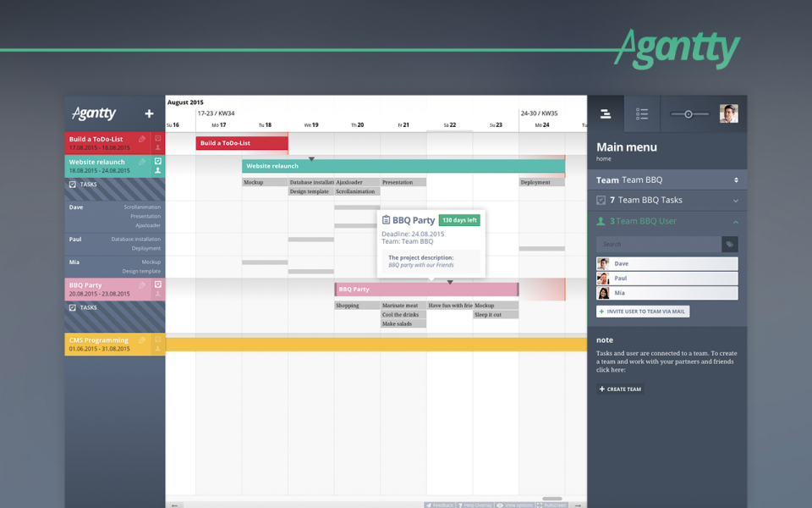
Task: Open the tasks checklist icon on Build a ToDo-List
Action: tap(156, 138)
